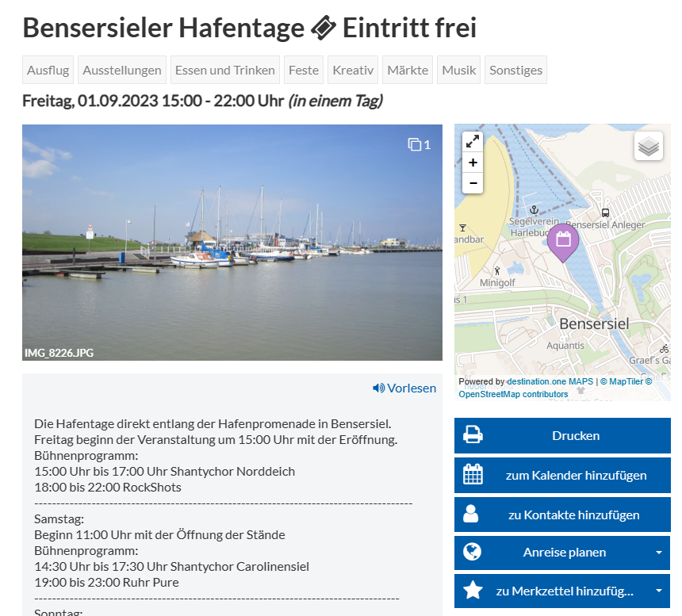
Task: Toggle the Kreativ category filter
Action: pyautogui.click(x=352, y=70)
